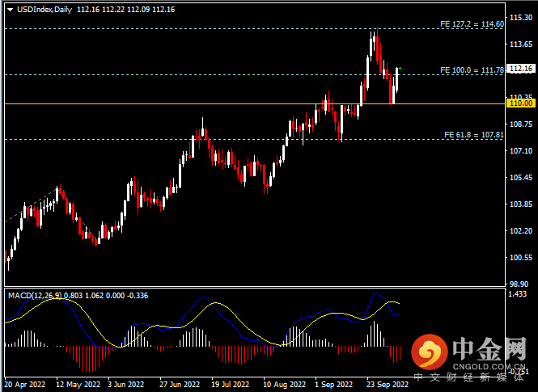538x392 pixels.
Task: Select the FE 100.0 = 111.78 level label
Action: point(472,70)
